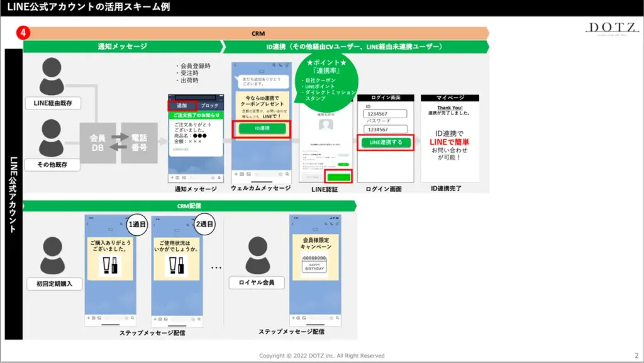Screen dimensions: 644x363
Task: Click the HAPPY BIRTHDAY calendar image
Action: click(x=314, y=264)
